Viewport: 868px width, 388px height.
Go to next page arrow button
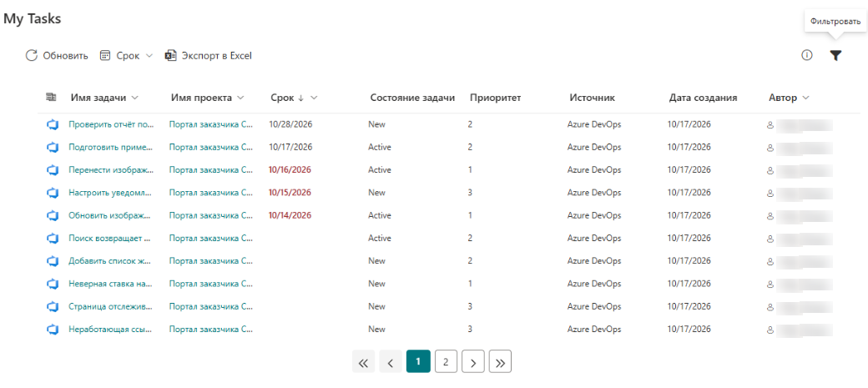(473, 362)
